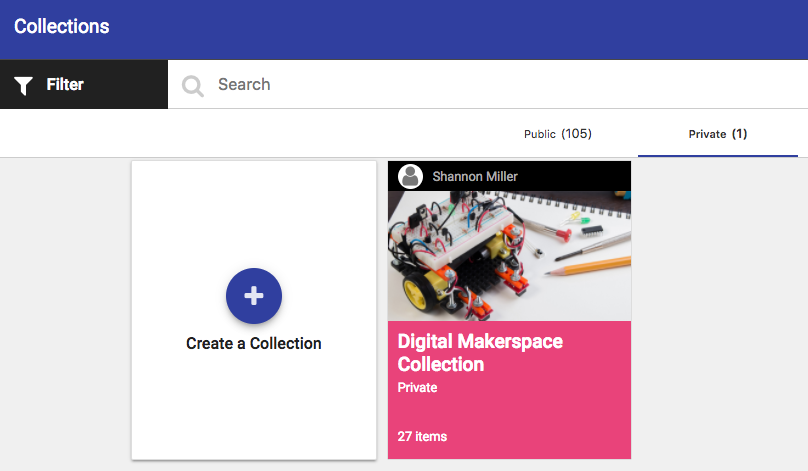This screenshot has width=808, height=471.
Task: Select the Private (1) tab
Action: [717, 134]
